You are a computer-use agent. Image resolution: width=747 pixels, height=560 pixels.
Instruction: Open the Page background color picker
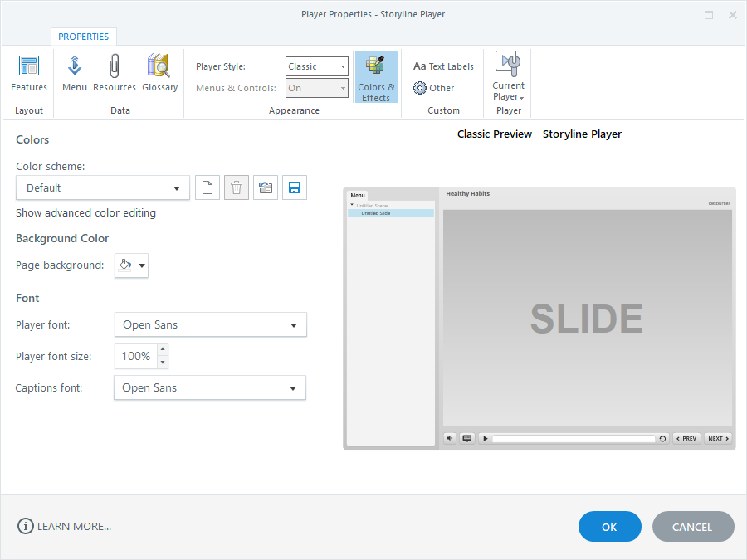[x=131, y=265]
